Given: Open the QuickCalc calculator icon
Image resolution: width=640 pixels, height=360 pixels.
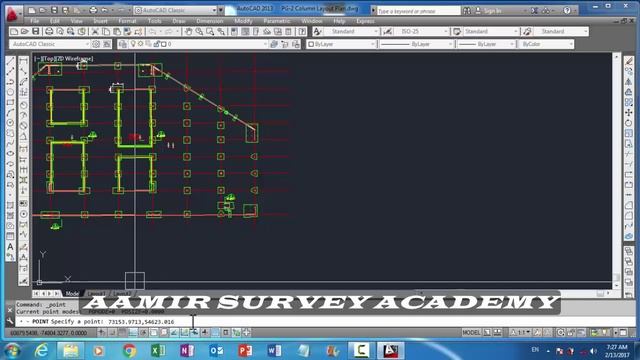Looking at the screenshot, I should [289, 31].
